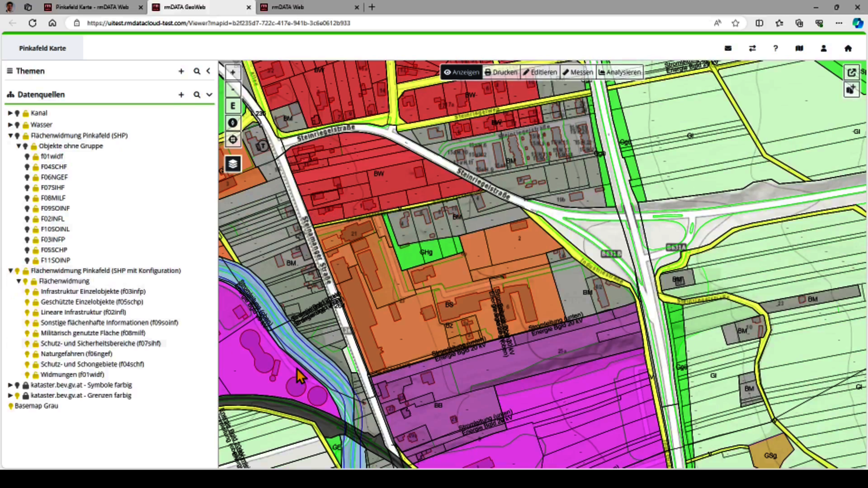Viewport: 868px width, 488px height.
Task: Toggle visibility of Widmungen (f01widf)
Action: point(27,375)
